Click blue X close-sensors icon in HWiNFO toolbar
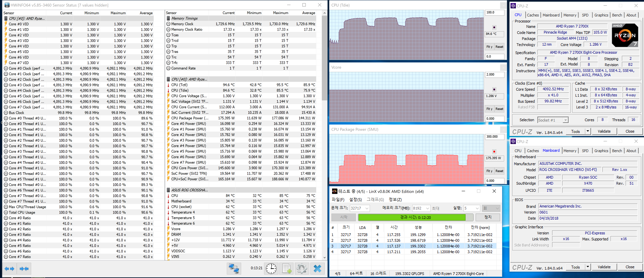 pyautogui.click(x=317, y=269)
